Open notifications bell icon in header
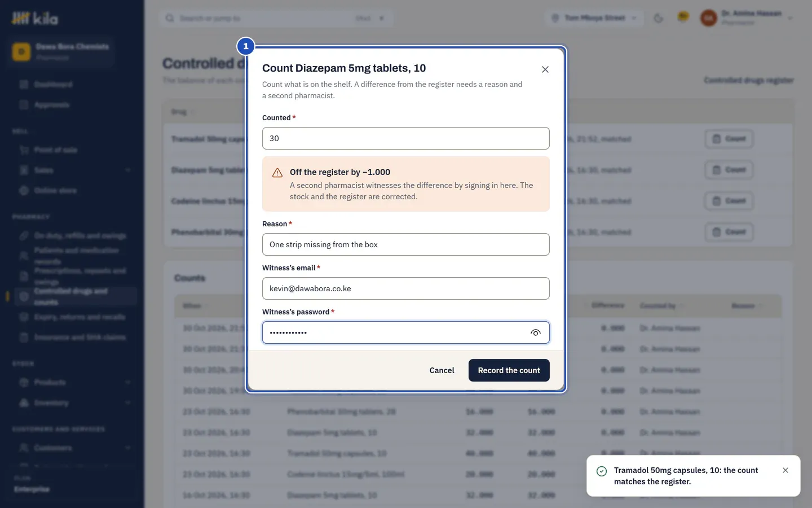 [x=683, y=17]
